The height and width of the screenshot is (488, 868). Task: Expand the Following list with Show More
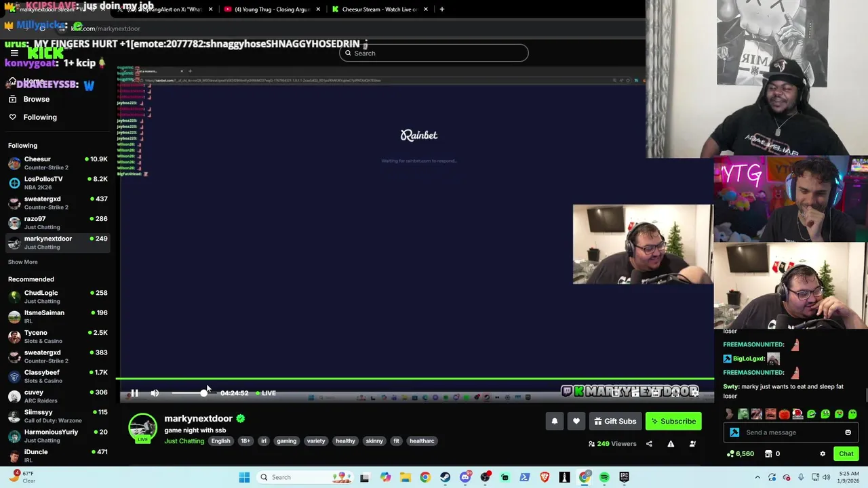[x=23, y=262]
